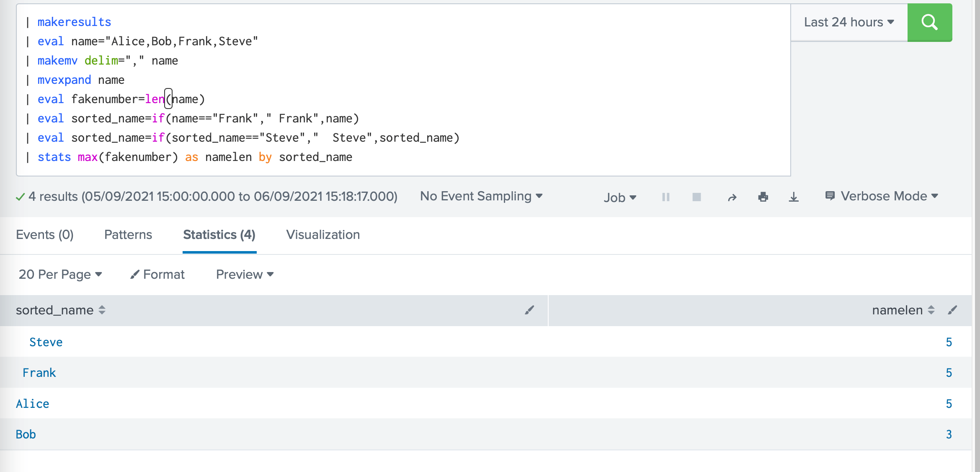980x472 pixels.
Task: Edit sorted_name column format pencil
Action: point(529,310)
